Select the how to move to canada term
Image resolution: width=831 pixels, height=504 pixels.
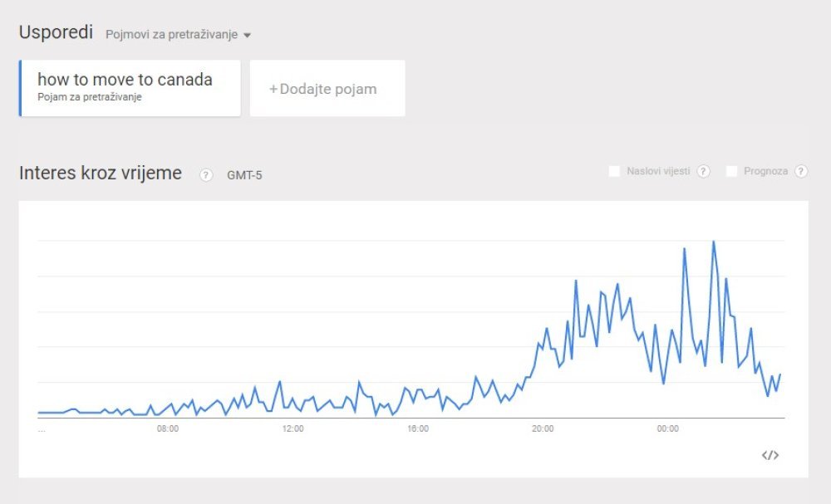pyautogui.click(x=125, y=80)
